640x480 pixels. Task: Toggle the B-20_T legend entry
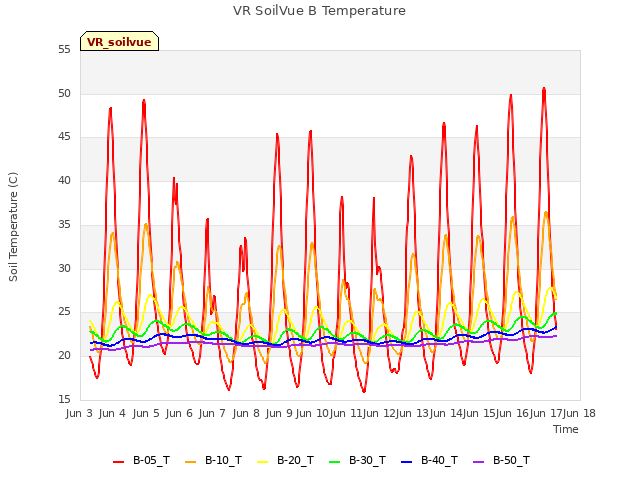coord(285,461)
